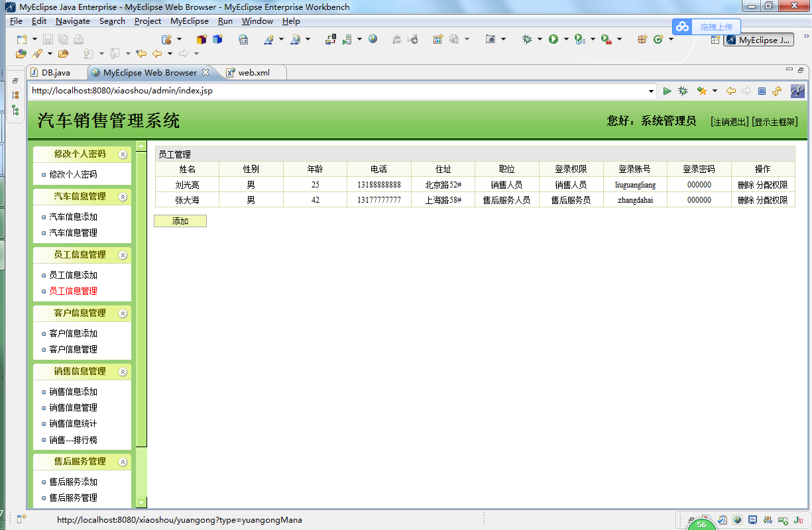Click the bug Debug icon in browser bar
This screenshot has height=530, width=812.
[683, 91]
